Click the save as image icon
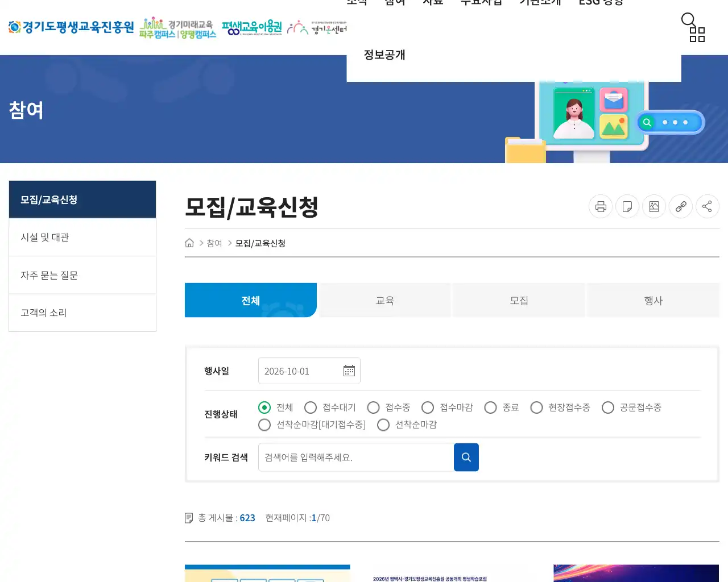Image resolution: width=728 pixels, height=582 pixels. (654, 206)
